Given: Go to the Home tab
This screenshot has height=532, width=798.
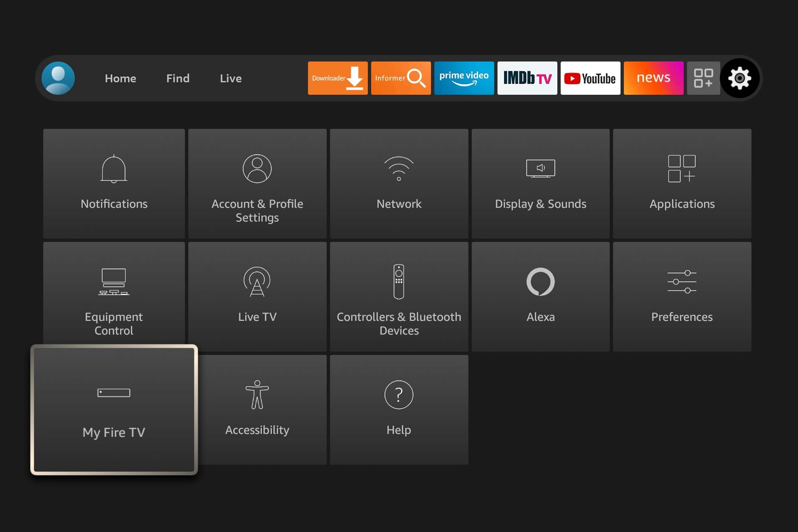Looking at the screenshot, I should pyautogui.click(x=121, y=78).
